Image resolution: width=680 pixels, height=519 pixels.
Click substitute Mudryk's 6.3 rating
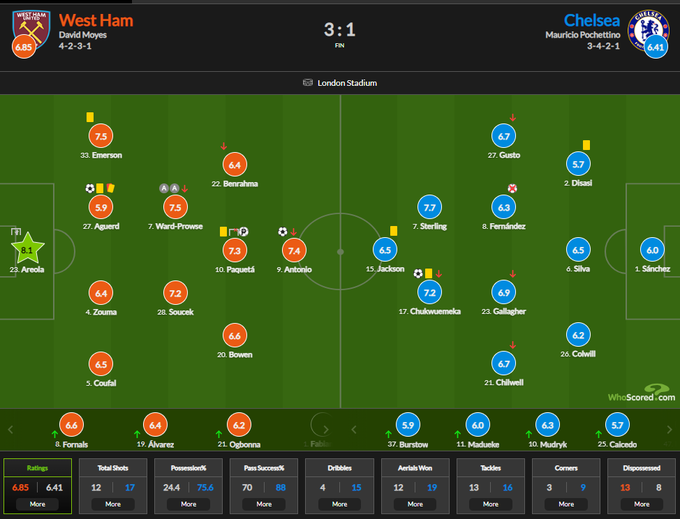545,424
